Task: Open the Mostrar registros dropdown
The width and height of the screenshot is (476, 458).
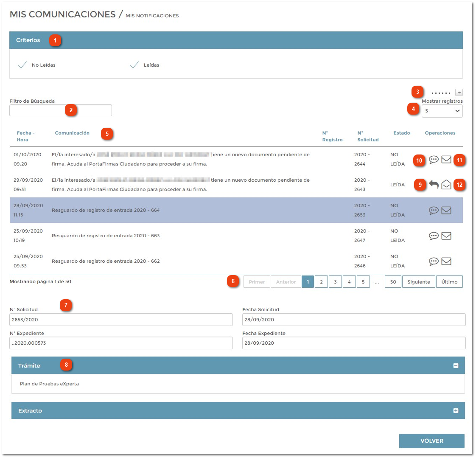Action: click(x=442, y=111)
